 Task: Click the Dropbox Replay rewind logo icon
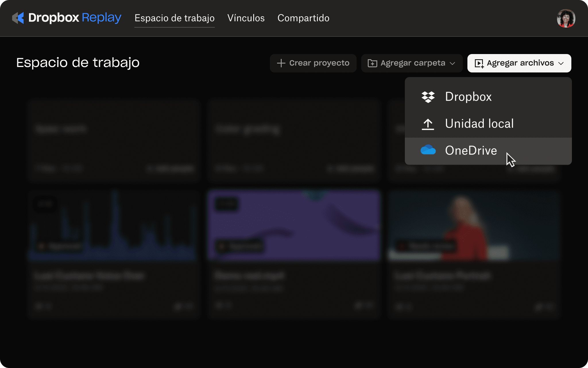[18, 18]
